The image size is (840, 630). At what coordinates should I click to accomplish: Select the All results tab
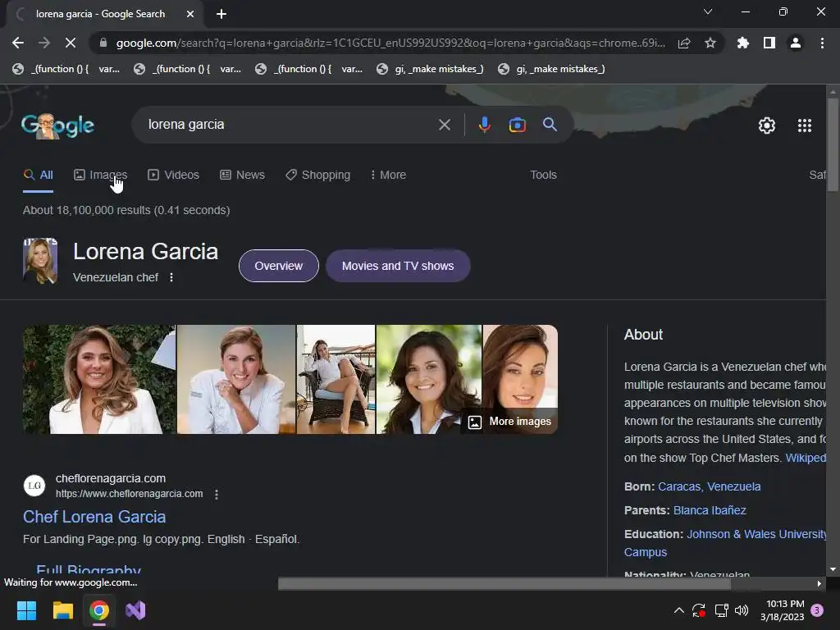39,176
